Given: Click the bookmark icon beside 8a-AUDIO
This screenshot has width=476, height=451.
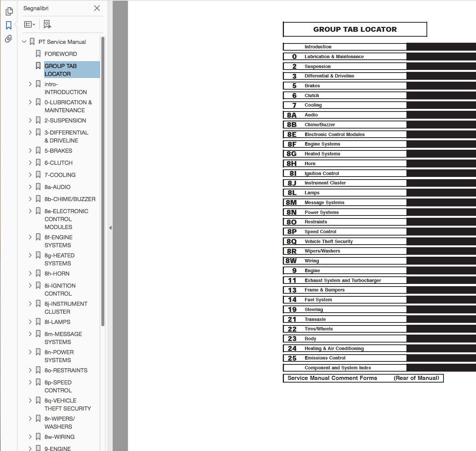Looking at the screenshot, I should coord(38,187).
